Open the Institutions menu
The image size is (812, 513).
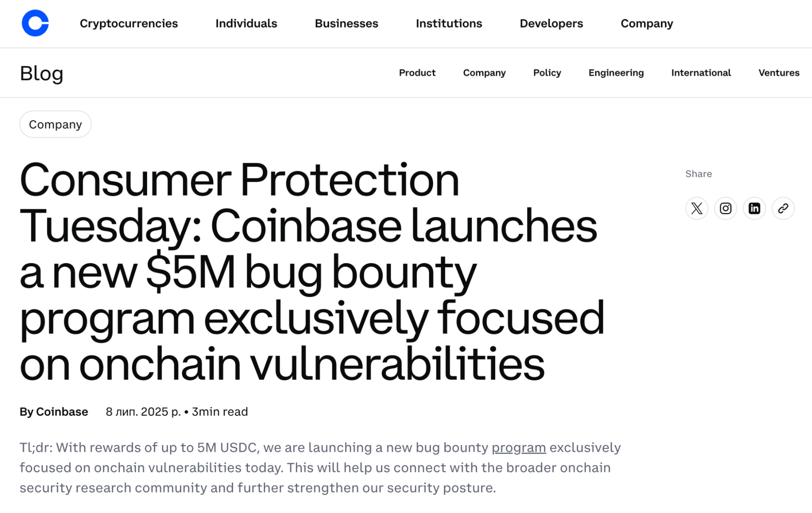(x=448, y=24)
